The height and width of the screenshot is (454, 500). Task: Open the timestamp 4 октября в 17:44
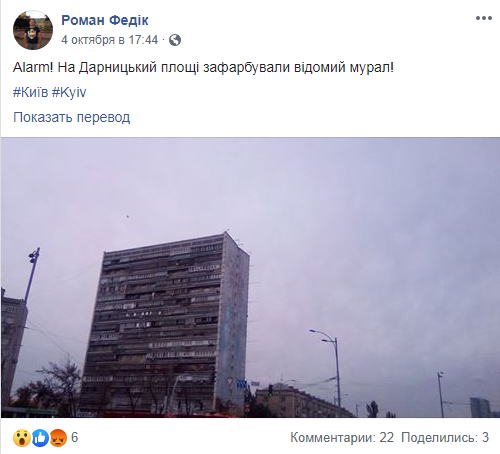109,40
